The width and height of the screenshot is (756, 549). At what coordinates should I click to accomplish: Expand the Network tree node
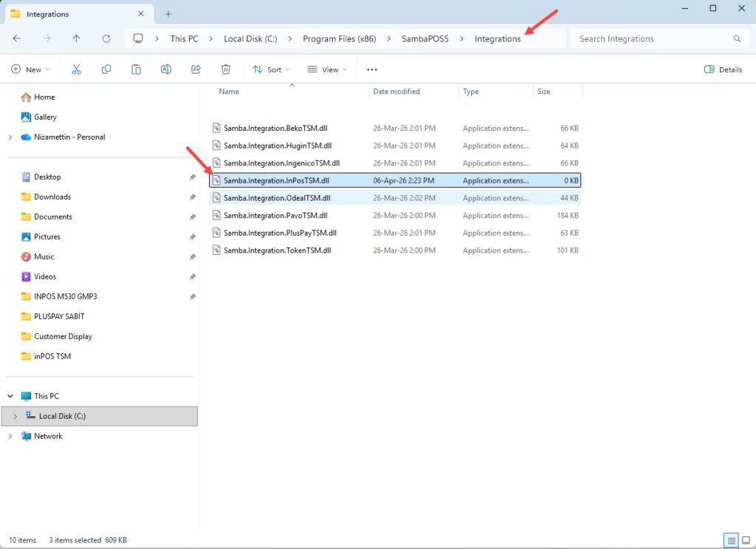[x=10, y=437]
